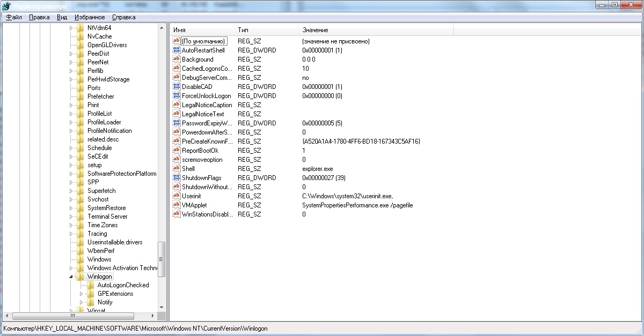Open the Вид menu
This screenshot has width=644, height=336.
coord(62,17)
